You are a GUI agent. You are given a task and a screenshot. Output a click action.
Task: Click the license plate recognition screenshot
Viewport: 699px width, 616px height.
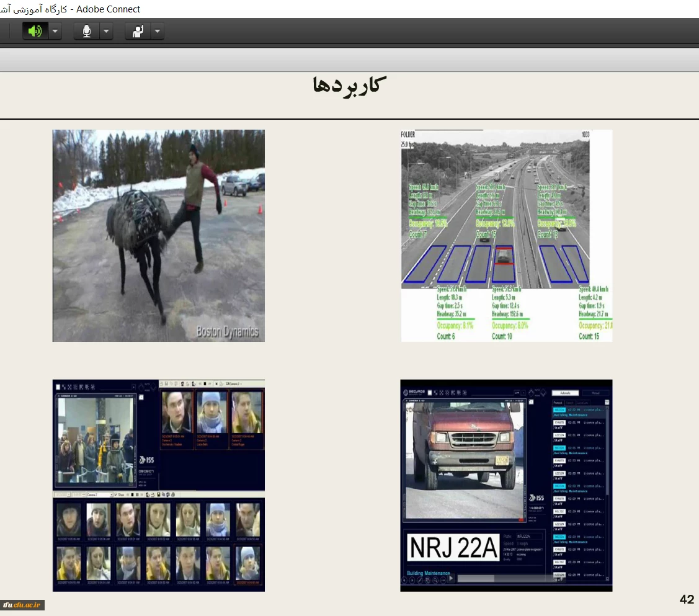point(506,485)
